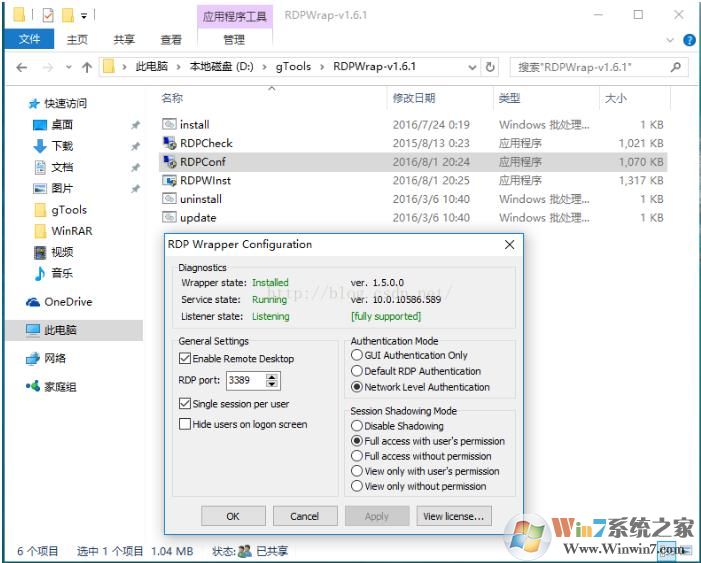Screen dimensions: 701x563
Task: Select GUI Authentication Only option
Action: click(357, 355)
